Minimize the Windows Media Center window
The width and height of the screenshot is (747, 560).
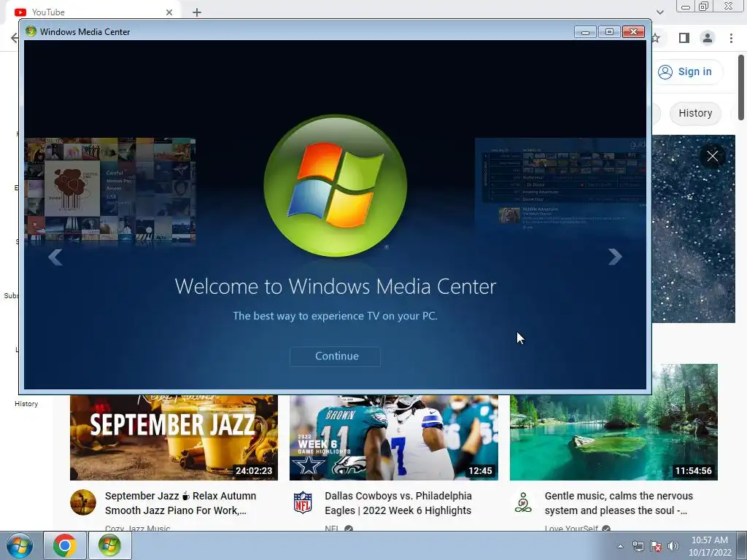point(585,32)
